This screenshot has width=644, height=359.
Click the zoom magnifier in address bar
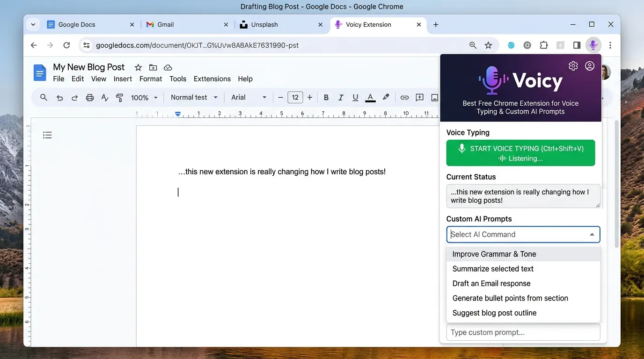[473, 45]
